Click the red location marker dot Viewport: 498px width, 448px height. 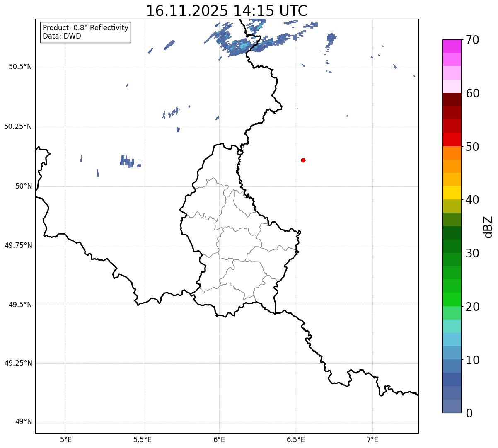click(303, 160)
